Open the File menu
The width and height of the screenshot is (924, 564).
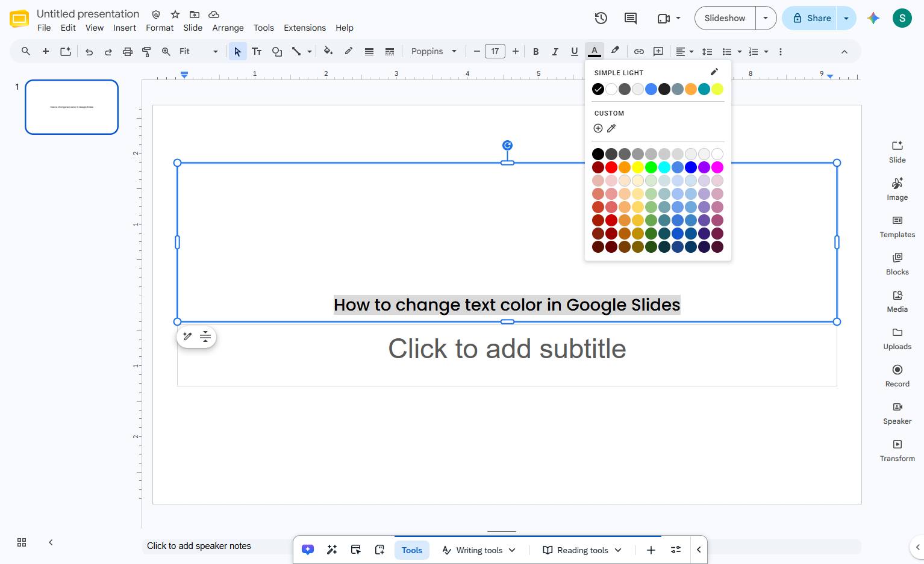coord(44,28)
